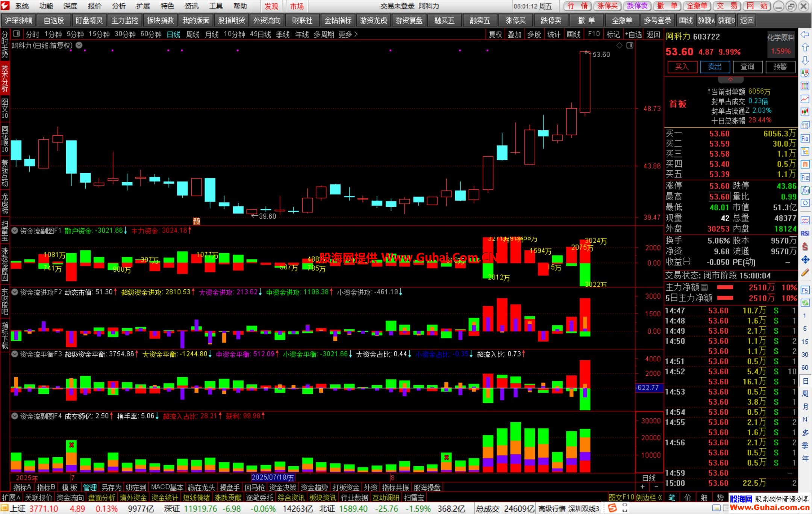Collapse the limit-up info panel chevron

coord(730,80)
